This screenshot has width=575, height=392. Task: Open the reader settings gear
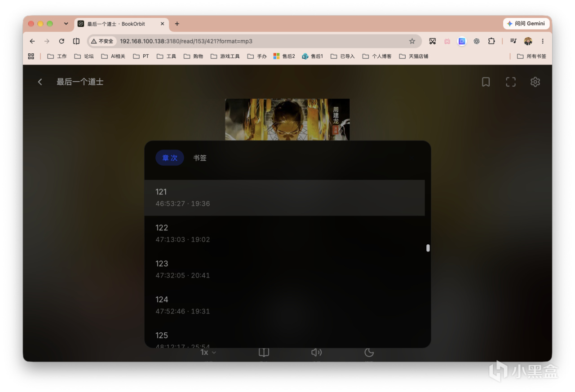click(535, 82)
